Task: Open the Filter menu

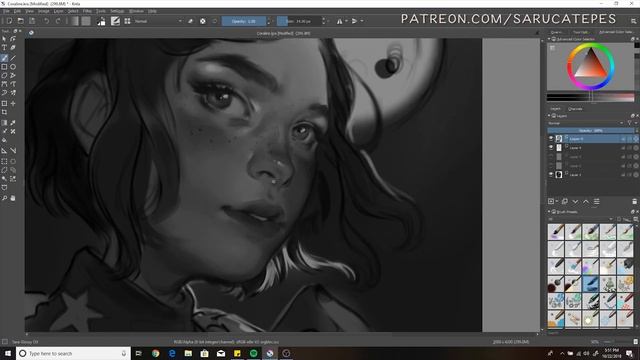Action: coord(87,11)
